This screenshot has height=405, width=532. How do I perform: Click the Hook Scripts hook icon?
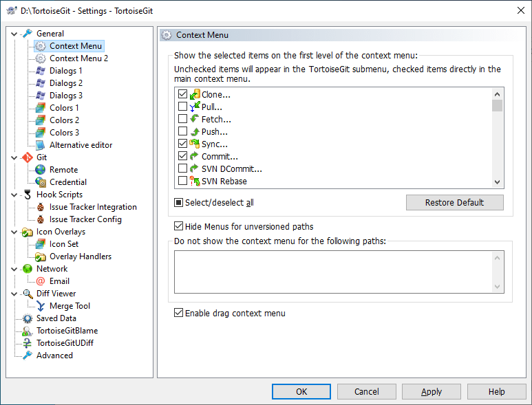[x=28, y=195]
